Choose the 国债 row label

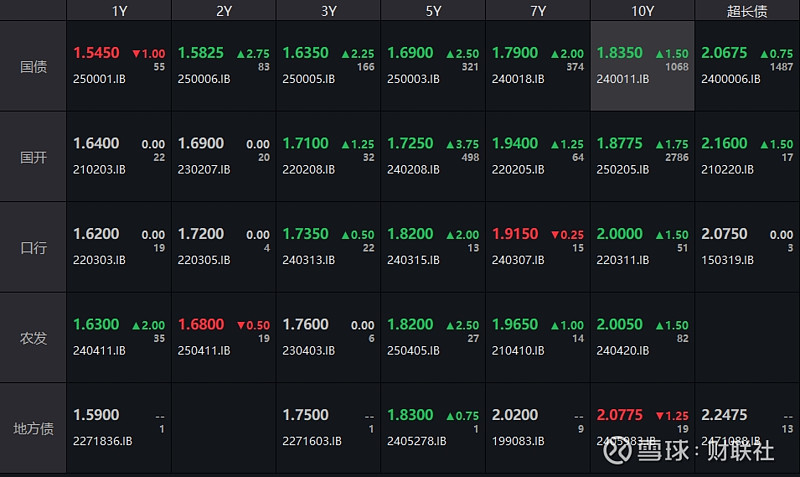(34, 67)
